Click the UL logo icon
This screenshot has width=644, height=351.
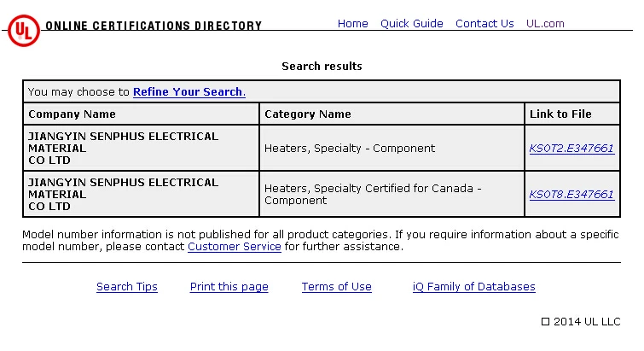(x=23, y=30)
